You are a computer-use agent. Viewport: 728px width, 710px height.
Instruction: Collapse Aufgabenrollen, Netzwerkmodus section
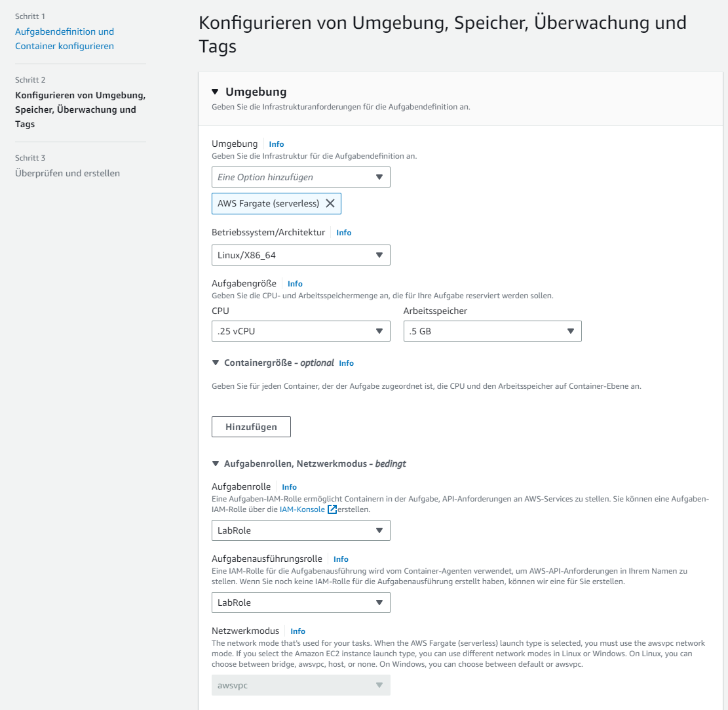[216, 463]
